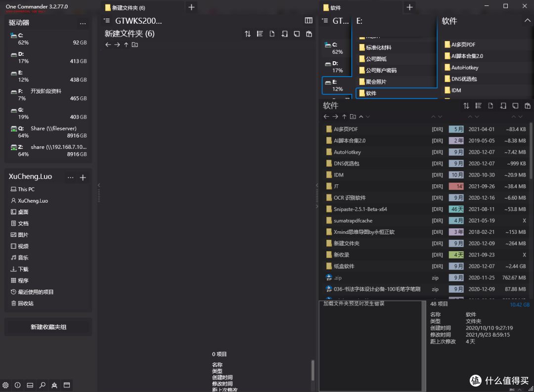The image size is (534, 392).
Task: Click the 46天 age tag on Snipaste row
Action: coord(456,209)
